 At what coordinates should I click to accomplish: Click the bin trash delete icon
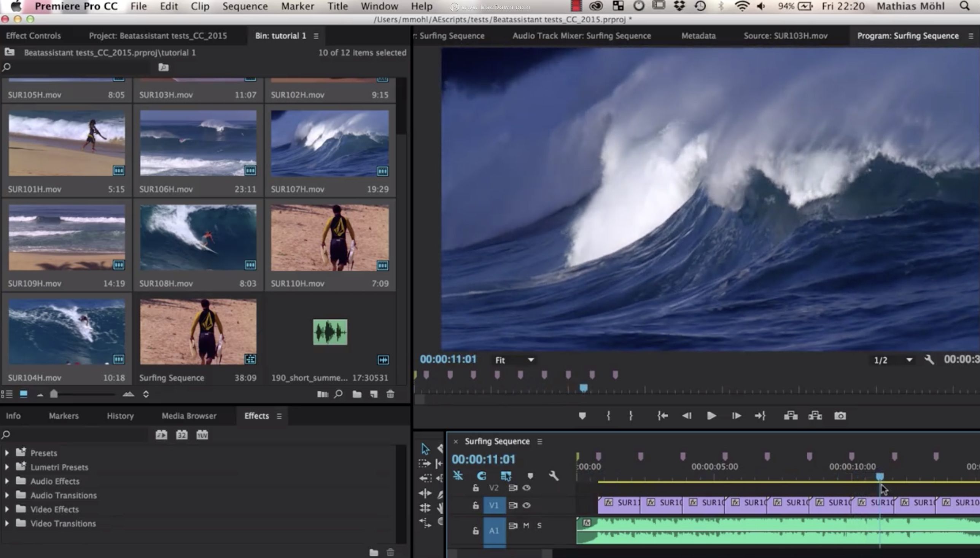point(390,394)
